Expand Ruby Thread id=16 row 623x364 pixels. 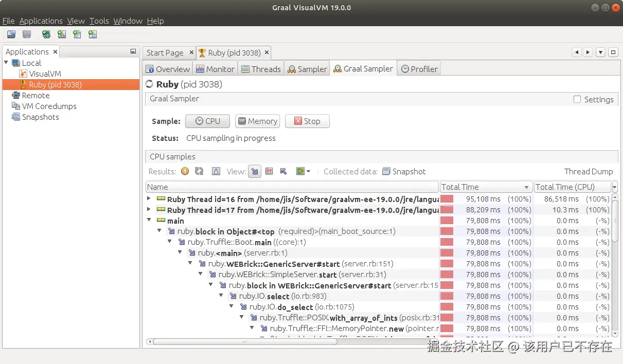coord(149,198)
